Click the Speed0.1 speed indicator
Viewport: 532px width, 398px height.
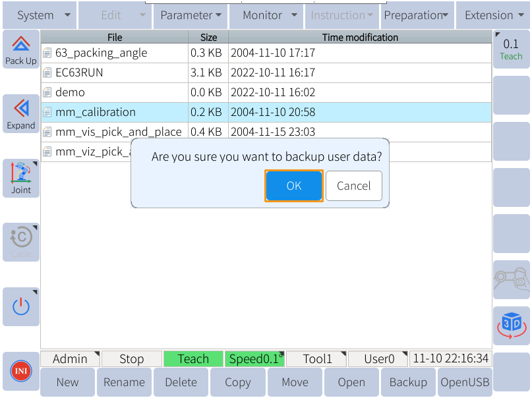tap(255, 358)
